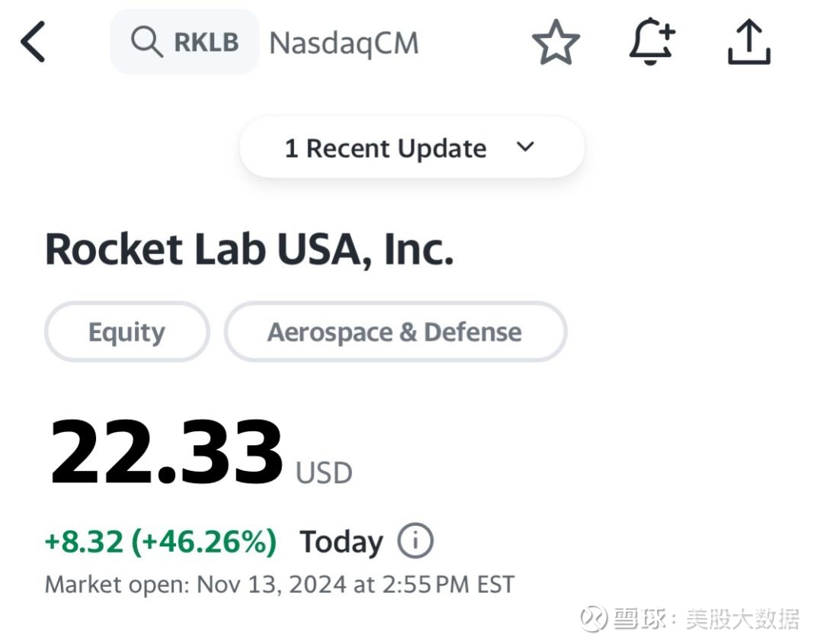Click the share/export icon
The image size is (823, 644).
click(749, 43)
